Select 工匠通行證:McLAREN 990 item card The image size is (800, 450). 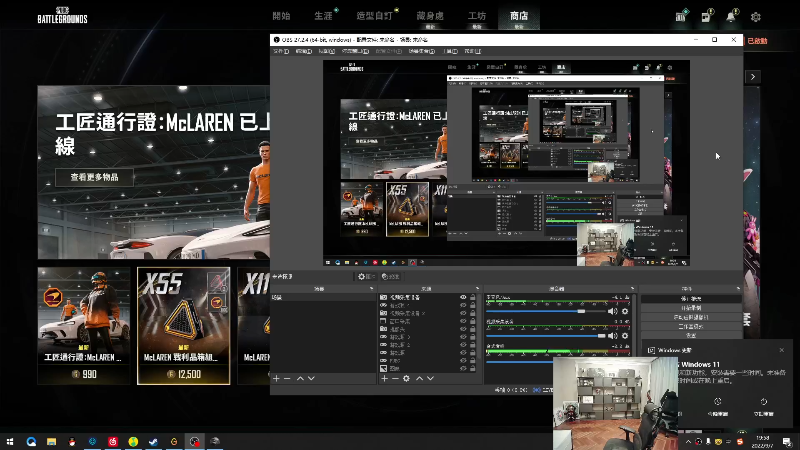point(84,326)
